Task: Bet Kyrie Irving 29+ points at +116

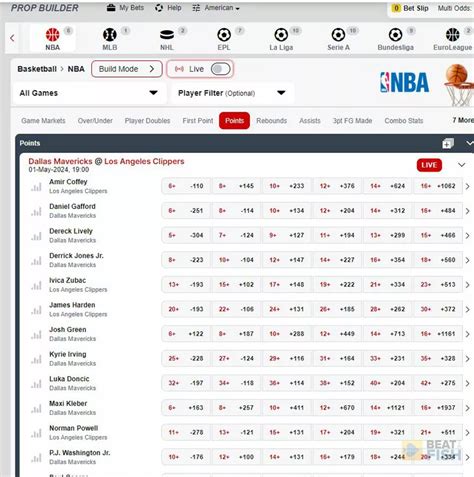Action: (x=287, y=358)
